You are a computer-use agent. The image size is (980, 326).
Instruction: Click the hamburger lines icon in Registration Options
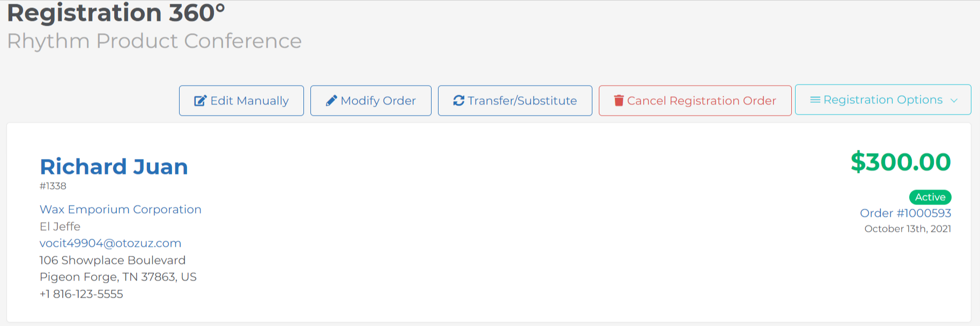[815, 100]
